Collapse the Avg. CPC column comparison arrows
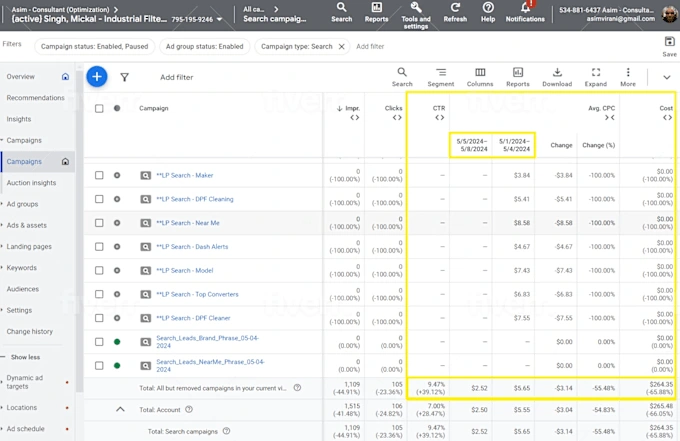 click(610, 118)
